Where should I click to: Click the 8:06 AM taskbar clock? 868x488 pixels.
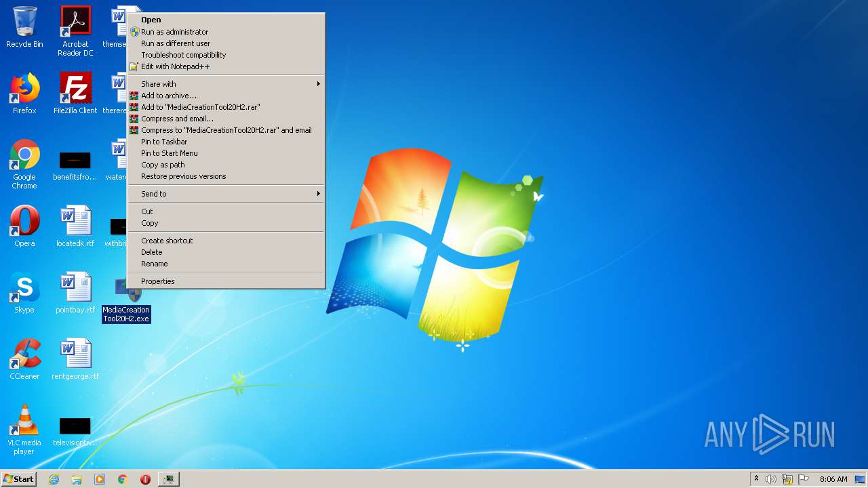833,479
